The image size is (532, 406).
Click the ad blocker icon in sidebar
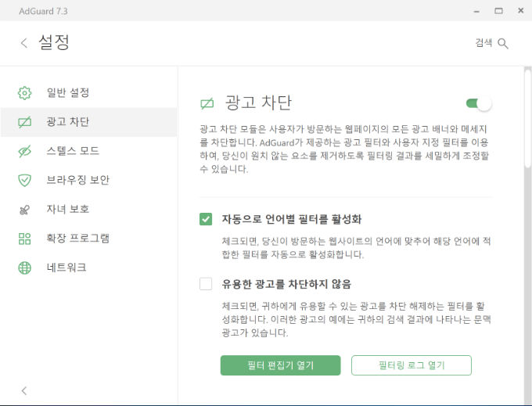coord(24,122)
